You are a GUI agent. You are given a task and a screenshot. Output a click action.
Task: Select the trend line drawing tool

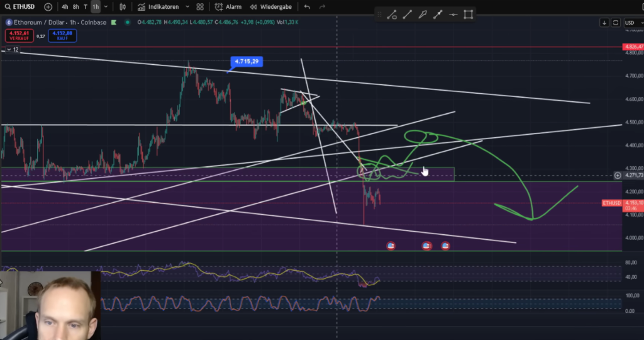(x=407, y=15)
